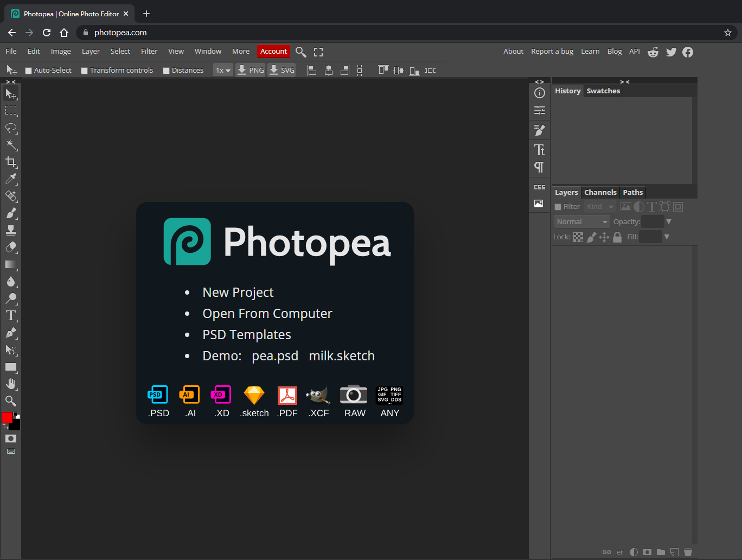Open the Normal blend mode dropdown
The width and height of the screenshot is (742, 560).
click(x=582, y=221)
